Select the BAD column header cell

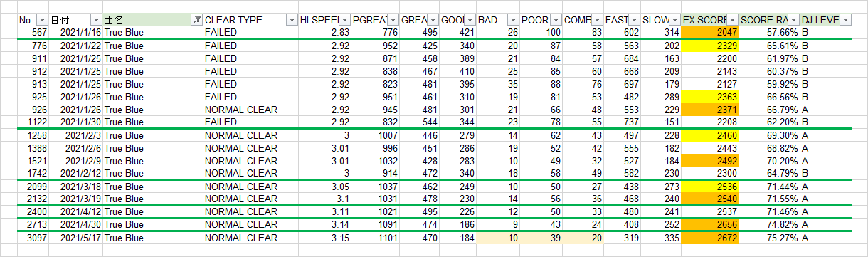coord(497,20)
